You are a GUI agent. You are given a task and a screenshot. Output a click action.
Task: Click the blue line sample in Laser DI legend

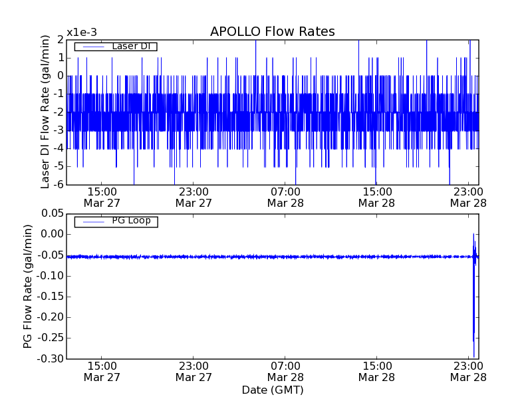click(x=92, y=47)
